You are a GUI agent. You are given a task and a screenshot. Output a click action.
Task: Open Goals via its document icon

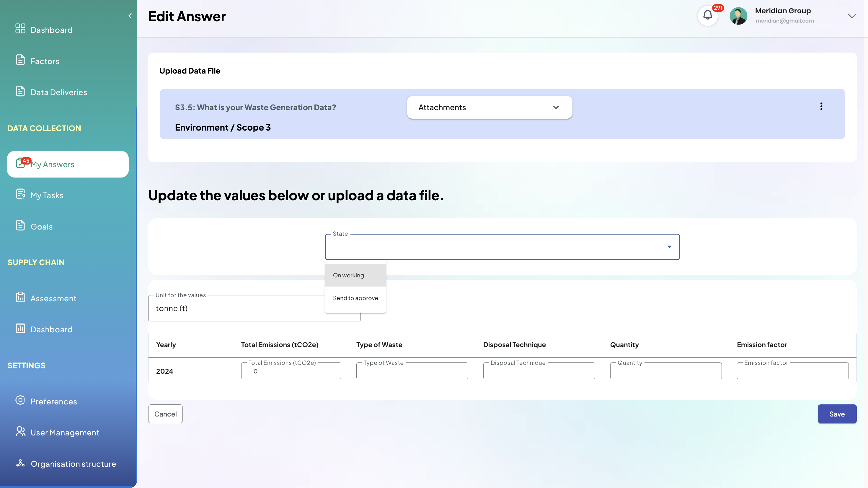point(20,225)
